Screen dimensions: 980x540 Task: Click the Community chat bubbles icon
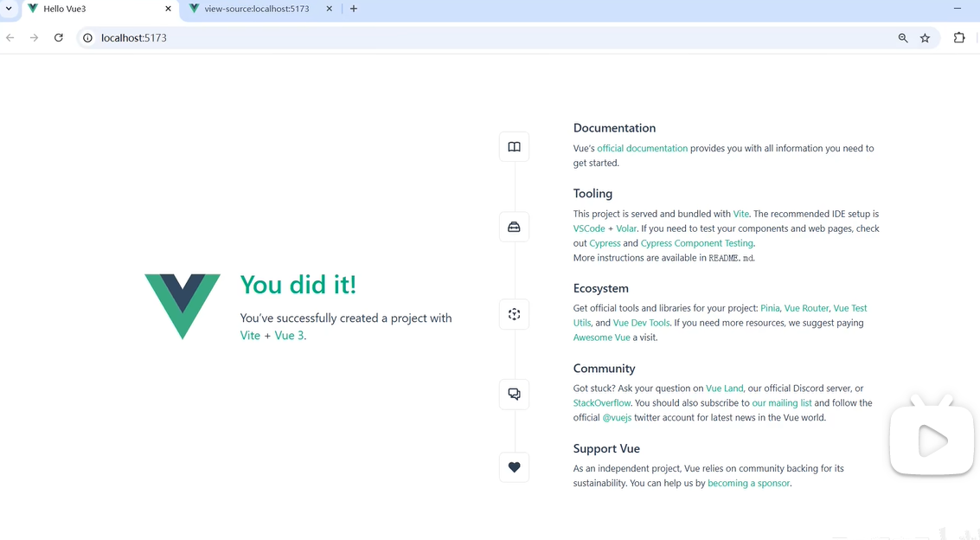[514, 395]
